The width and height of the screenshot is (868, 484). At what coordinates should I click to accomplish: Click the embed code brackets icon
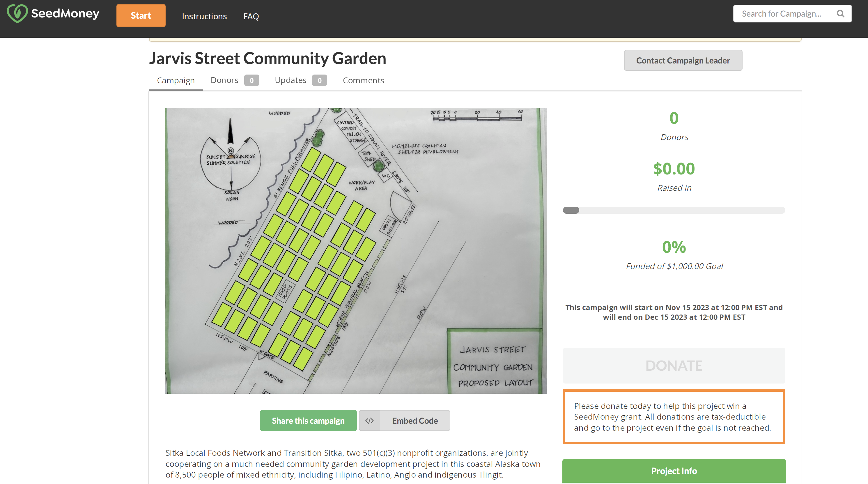click(x=369, y=421)
